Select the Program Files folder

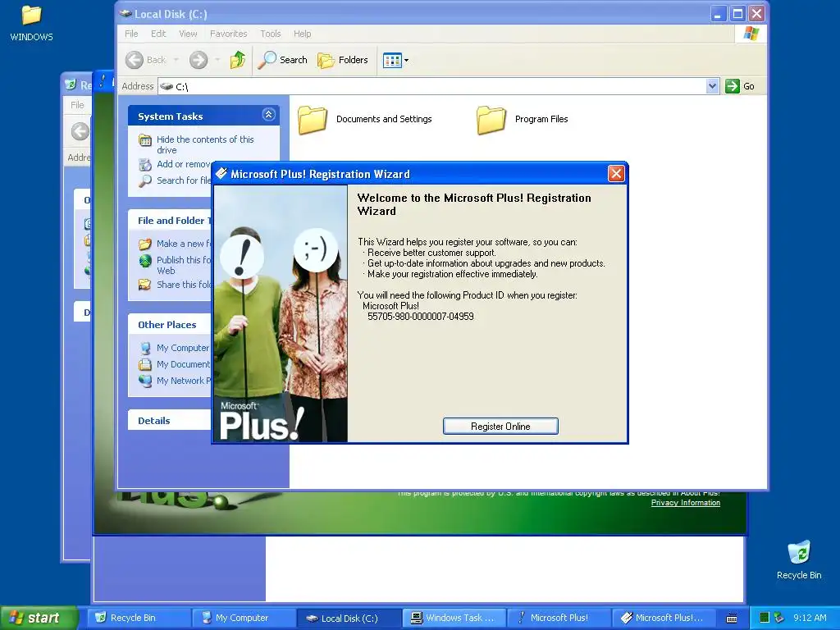click(x=523, y=120)
